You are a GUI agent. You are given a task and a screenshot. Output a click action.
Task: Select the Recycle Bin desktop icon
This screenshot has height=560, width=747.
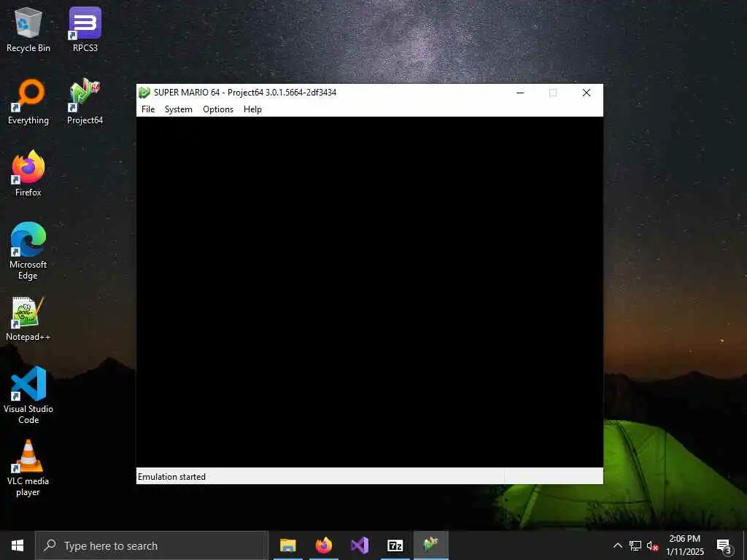28,30
